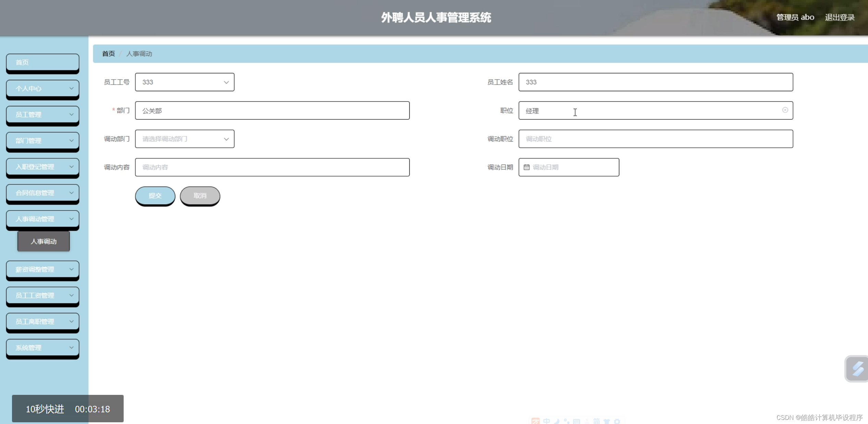
Task: Focus the 调动内容 input field
Action: pyautogui.click(x=272, y=167)
